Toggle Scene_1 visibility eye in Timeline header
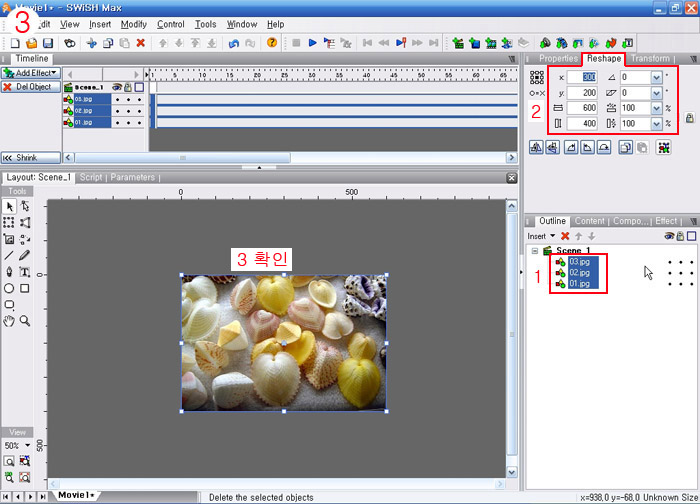 coord(117,87)
